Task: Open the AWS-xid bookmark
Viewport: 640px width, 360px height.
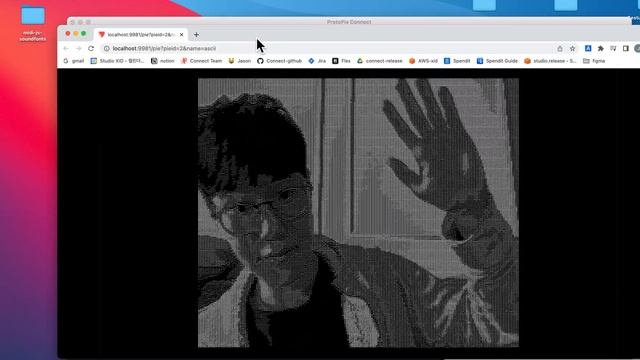Action: [423, 61]
